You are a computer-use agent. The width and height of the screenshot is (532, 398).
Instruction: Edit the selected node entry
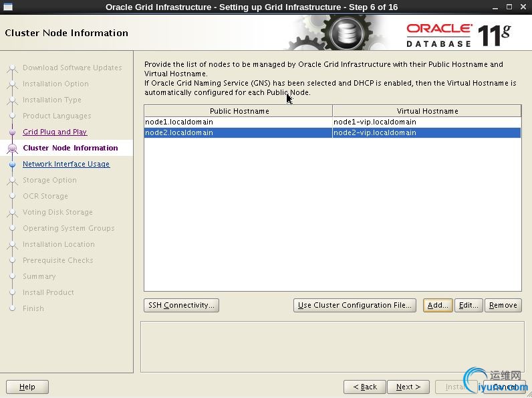[x=469, y=305]
